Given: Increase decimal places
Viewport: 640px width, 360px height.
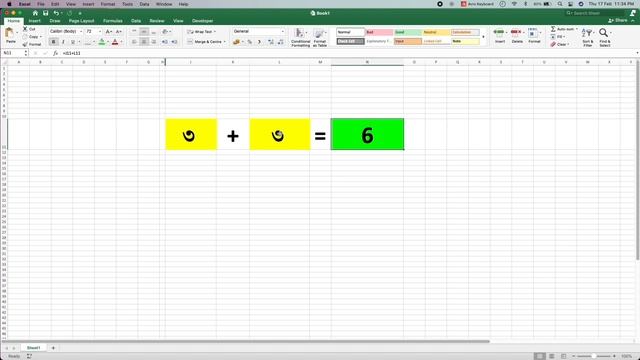Looking at the screenshot, I should [271, 42].
